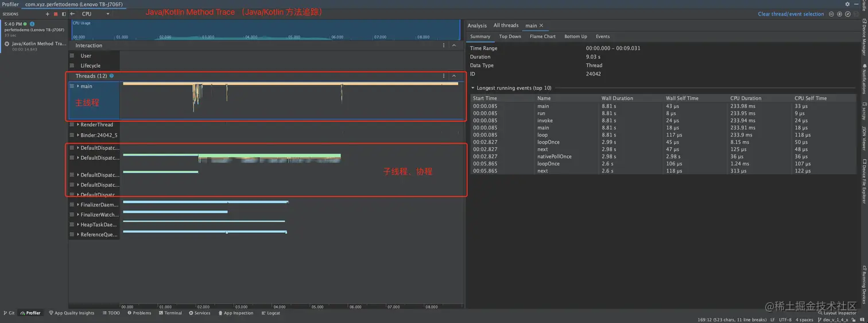This screenshot has width=868, height=323.
Task: Open the Profiler tool window button
Action: (30, 313)
